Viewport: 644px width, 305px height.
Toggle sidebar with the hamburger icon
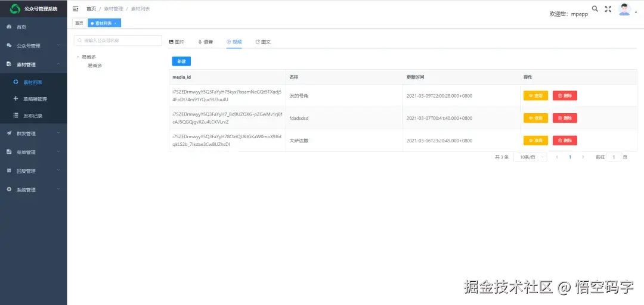click(x=76, y=8)
